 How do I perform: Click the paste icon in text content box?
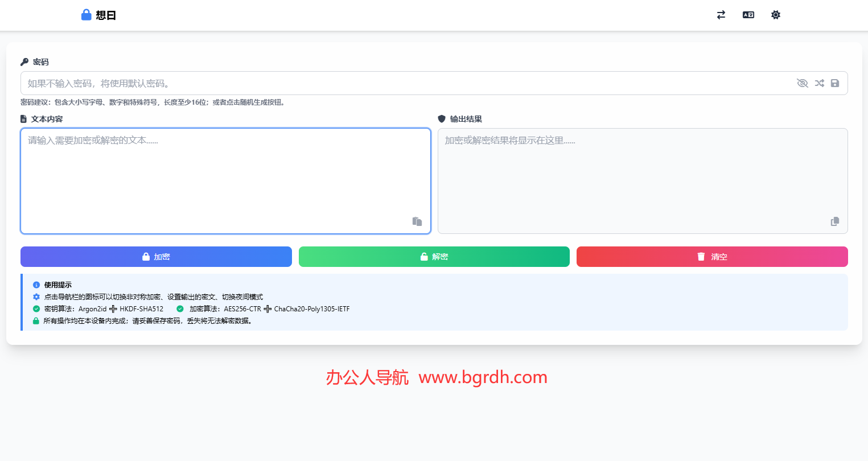click(417, 221)
